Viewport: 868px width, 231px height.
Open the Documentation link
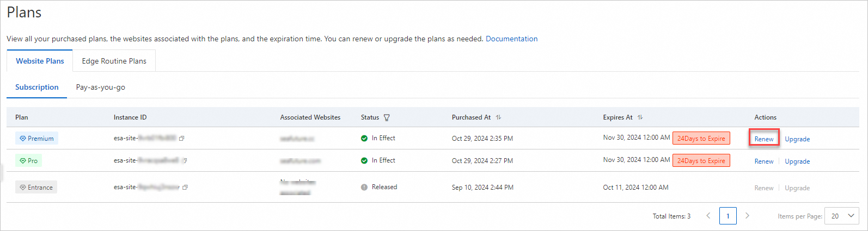click(x=511, y=39)
